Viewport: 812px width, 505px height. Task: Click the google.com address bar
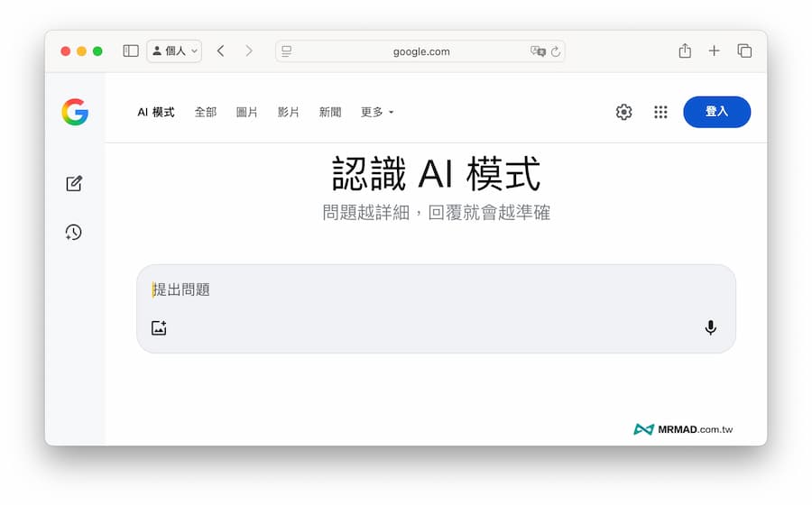pyautogui.click(x=420, y=51)
